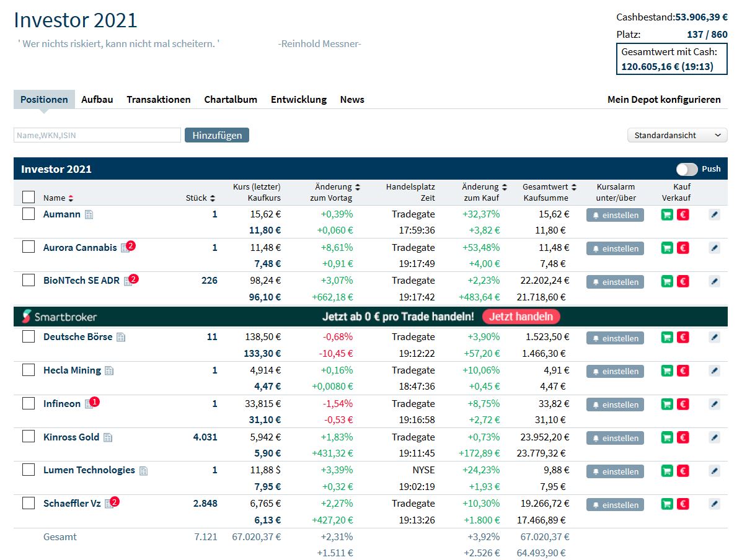This screenshot has height=560, width=742.
Task: Click inside the Name,WKN,ISIN search field
Action: (97, 134)
